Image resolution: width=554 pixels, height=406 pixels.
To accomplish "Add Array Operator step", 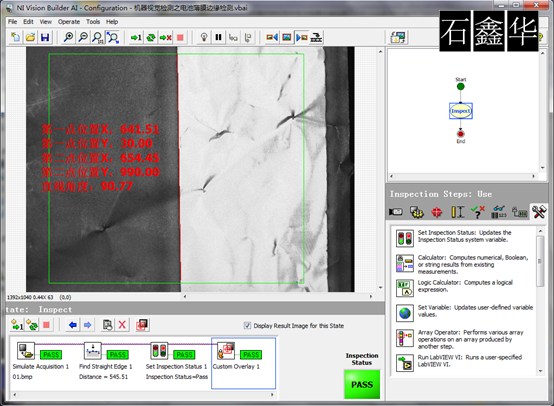I will 463,339.
